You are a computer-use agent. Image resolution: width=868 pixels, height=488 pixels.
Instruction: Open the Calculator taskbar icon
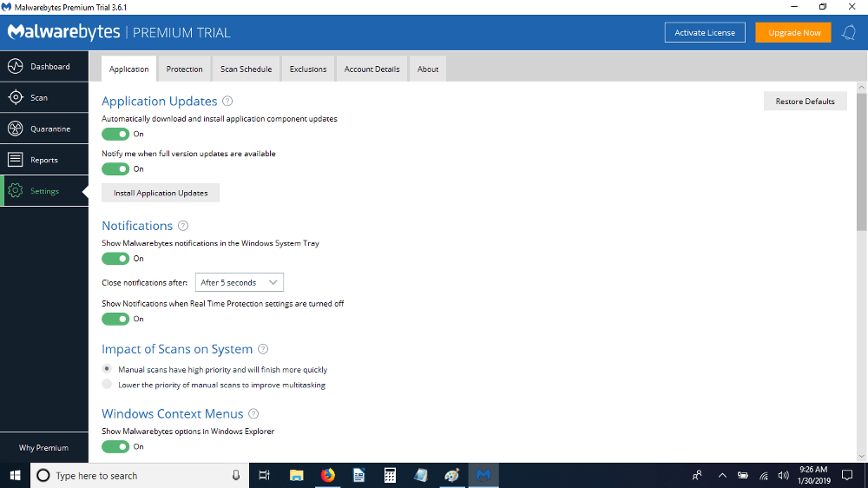(390, 475)
